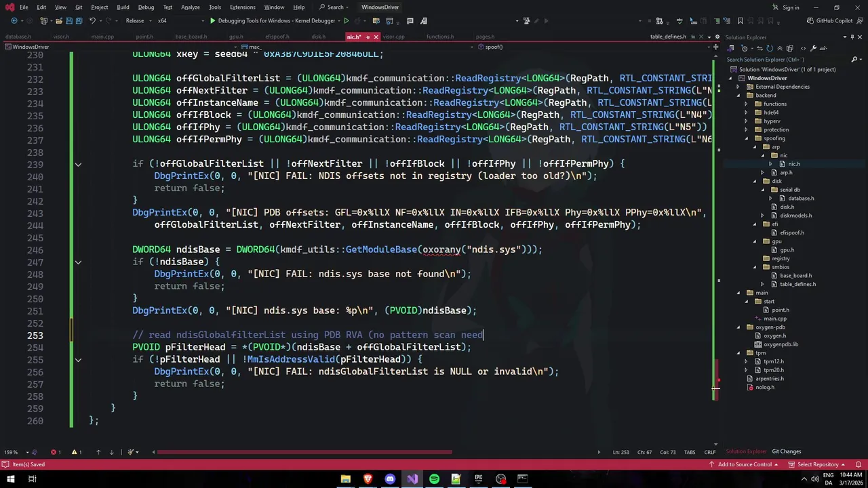Open Discord from the Windows taskbar
The width and height of the screenshot is (868, 488).
(x=390, y=479)
